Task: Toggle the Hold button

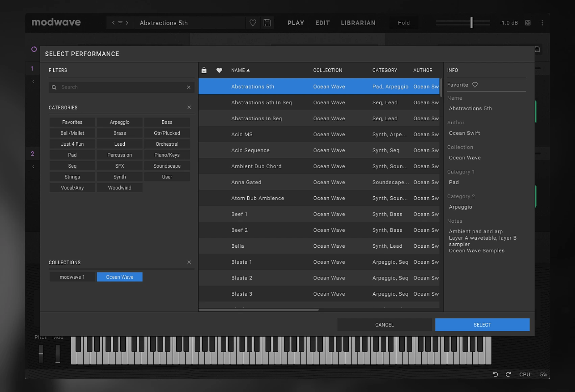Action: click(x=404, y=23)
